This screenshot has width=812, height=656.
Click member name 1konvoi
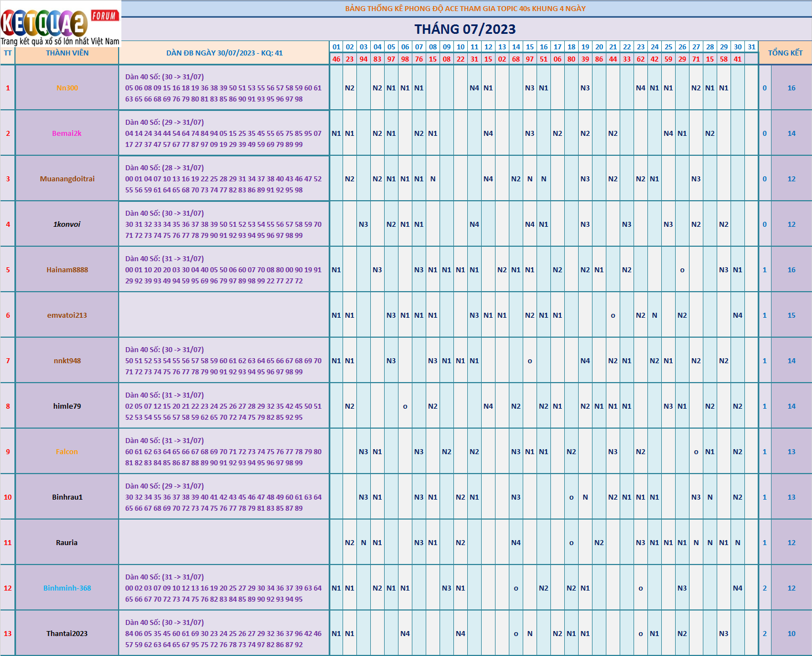(67, 225)
